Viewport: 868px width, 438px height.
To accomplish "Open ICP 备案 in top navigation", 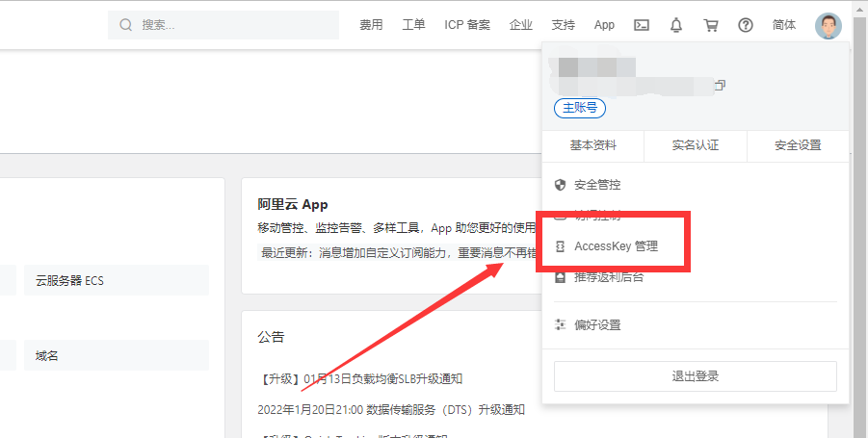I will tap(467, 25).
